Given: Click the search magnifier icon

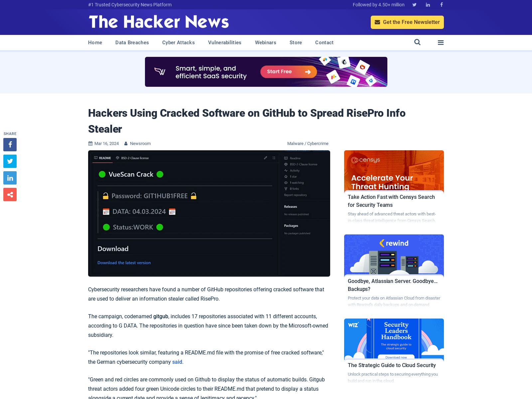Looking at the screenshot, I should pos(417,42).
